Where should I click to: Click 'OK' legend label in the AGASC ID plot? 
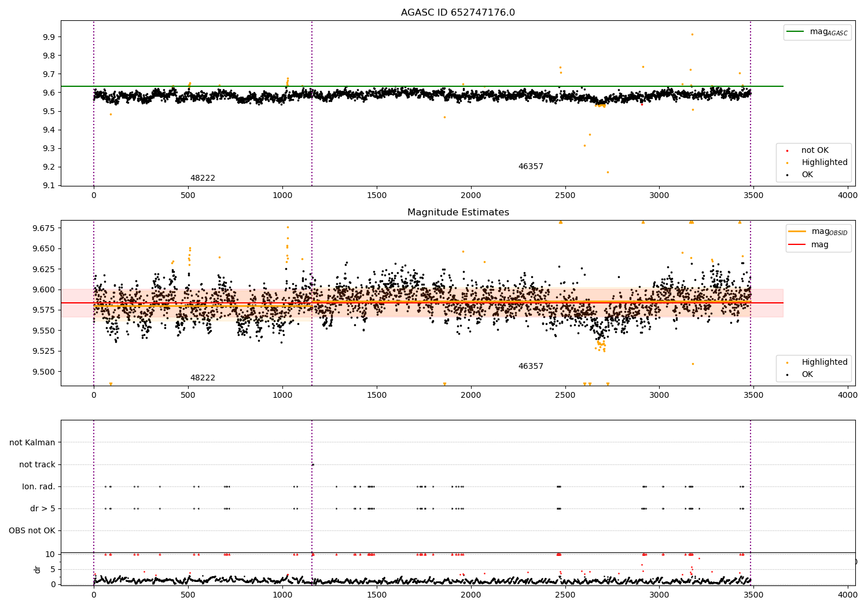(x=807, y=175)
